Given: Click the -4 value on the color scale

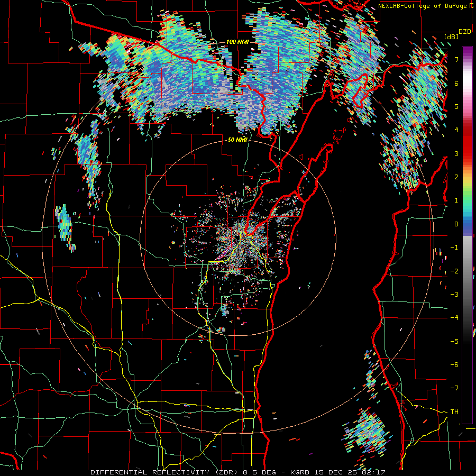Looking at the screenshot, I should click(x=454, y=318).
